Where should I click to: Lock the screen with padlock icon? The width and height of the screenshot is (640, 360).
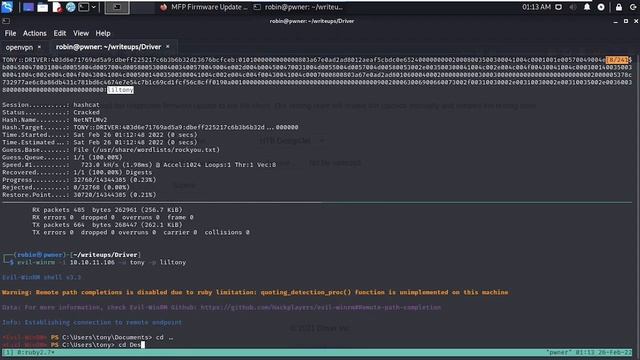619,7
